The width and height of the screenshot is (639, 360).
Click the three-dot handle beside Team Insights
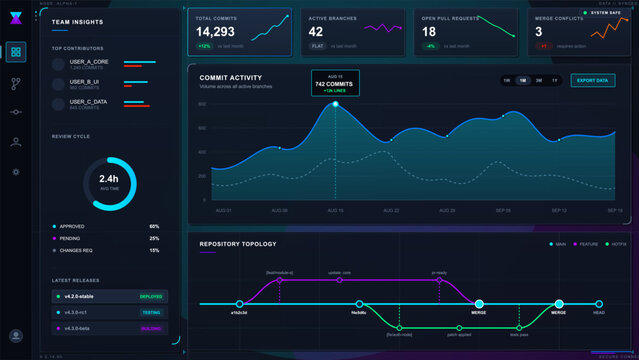pyautogui.click(x=36, y=16)
